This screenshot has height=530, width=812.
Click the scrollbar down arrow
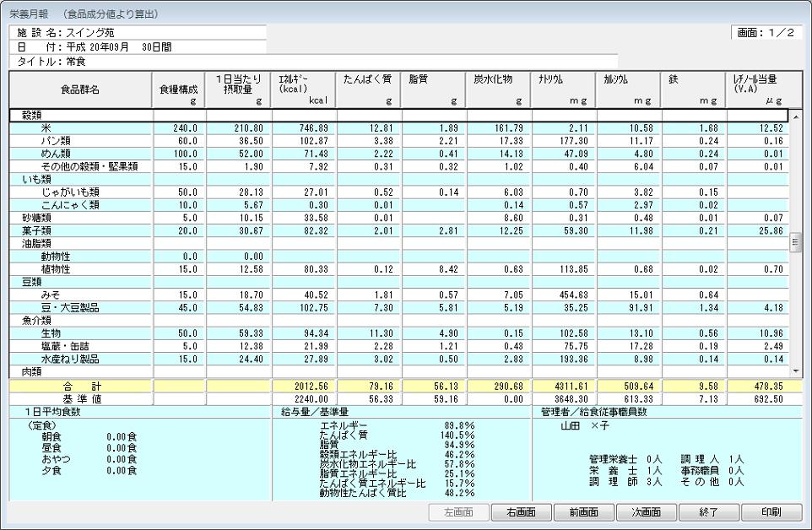794,371
